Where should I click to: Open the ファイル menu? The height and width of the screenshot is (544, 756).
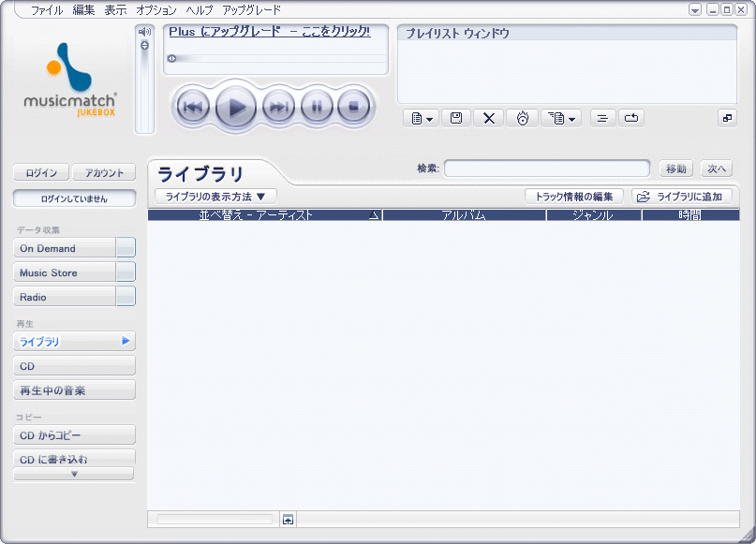[47, 10]
